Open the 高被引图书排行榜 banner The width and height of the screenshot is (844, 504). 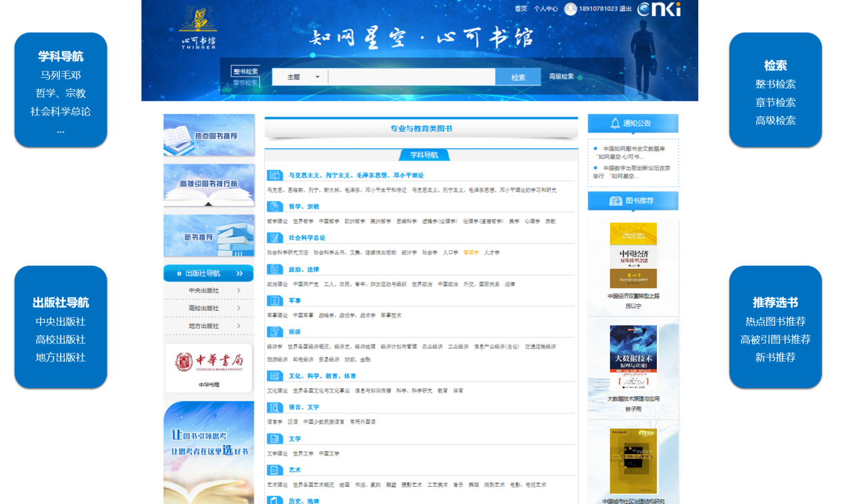(x=209, y=185)
